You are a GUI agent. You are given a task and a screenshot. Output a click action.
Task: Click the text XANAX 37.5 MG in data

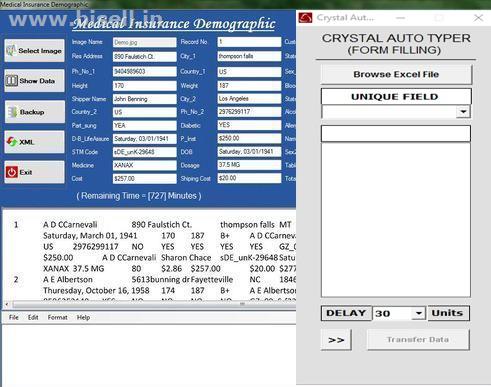pos(73,269)
